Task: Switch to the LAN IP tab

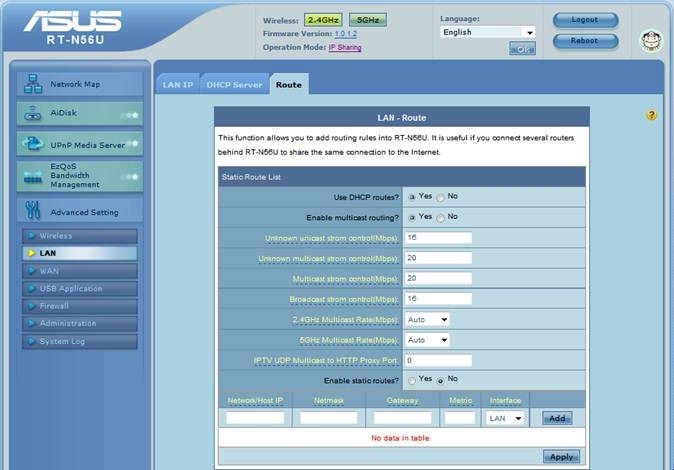Action: pos(178,85)
